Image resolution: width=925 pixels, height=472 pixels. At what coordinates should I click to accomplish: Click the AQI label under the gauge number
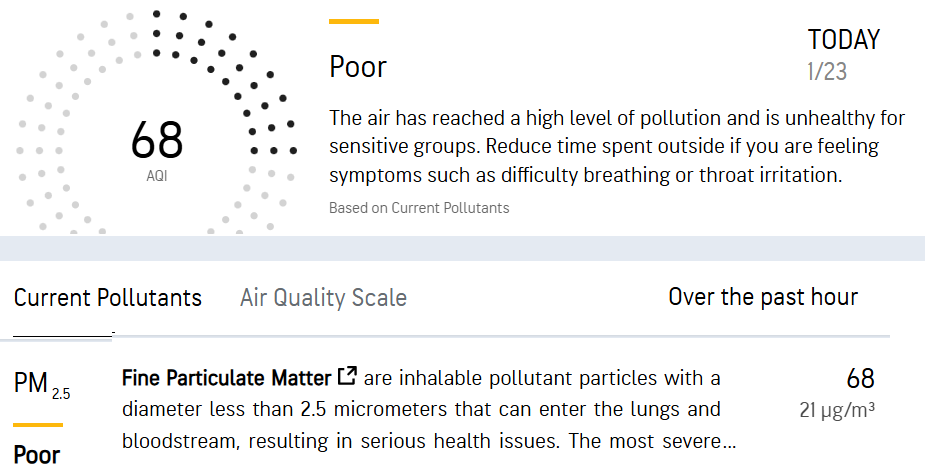[157, 174]
